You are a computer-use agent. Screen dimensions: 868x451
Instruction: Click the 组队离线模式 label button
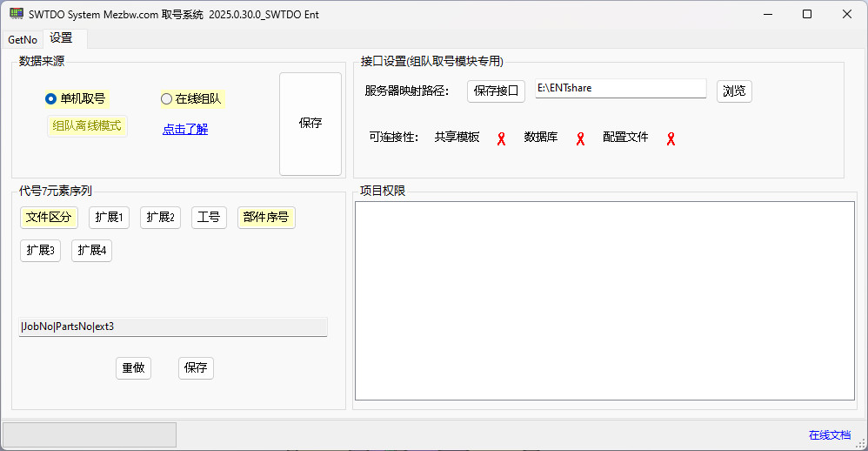pos(87,125)
